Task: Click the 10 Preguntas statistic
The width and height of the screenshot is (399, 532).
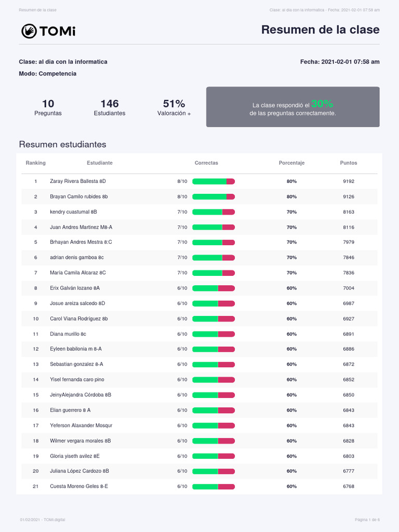Action: (48, 108)
